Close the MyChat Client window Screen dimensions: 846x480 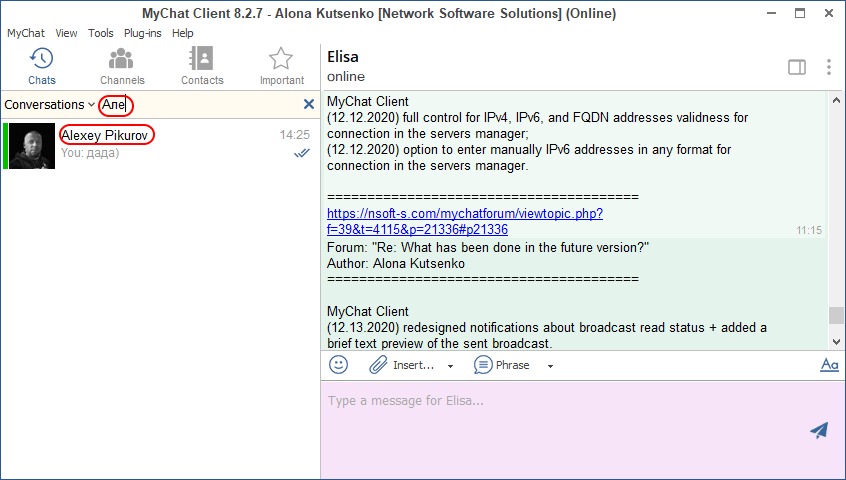point(829,13)
